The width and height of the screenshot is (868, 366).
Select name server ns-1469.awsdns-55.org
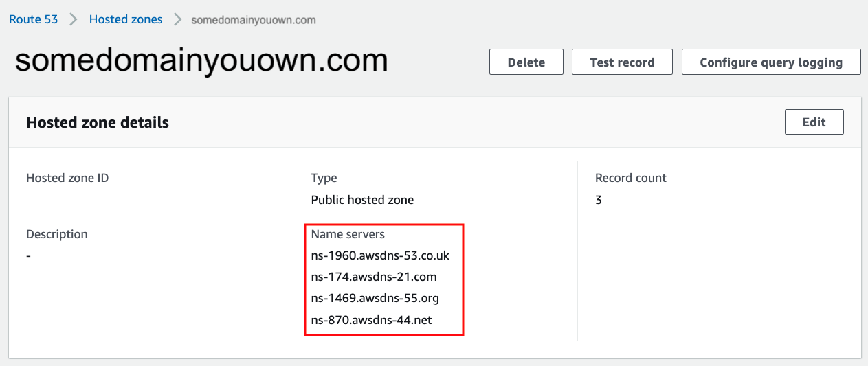pos(375,299)
